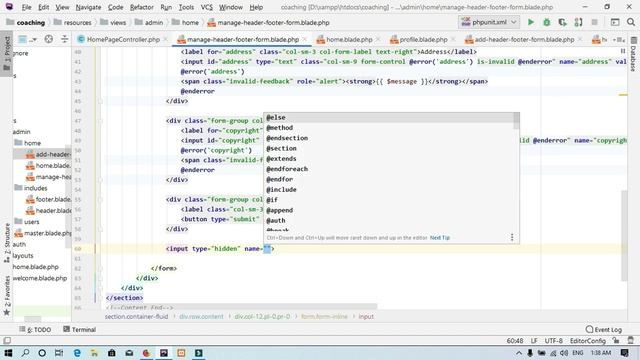Open the Navigate menu
Image resolution: width=640 pixels, height=360 pixels.
(x=88, y=7)
